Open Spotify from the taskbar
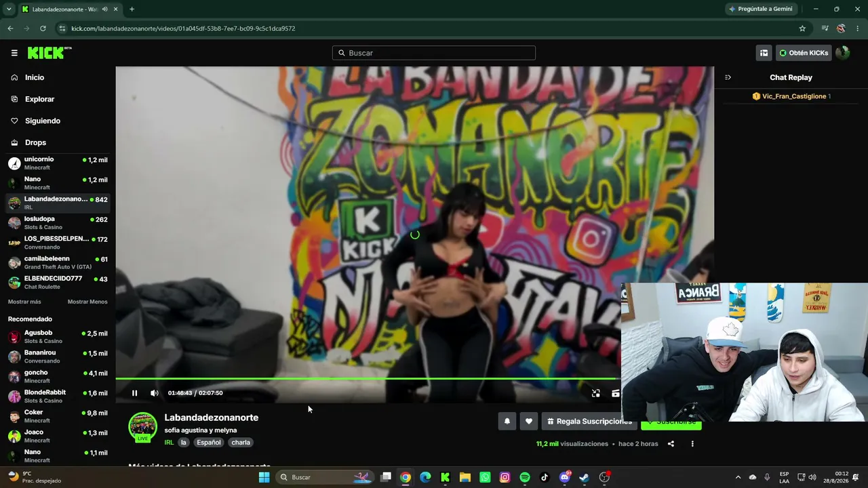This screenshot has width=868, height=488. 525,477
